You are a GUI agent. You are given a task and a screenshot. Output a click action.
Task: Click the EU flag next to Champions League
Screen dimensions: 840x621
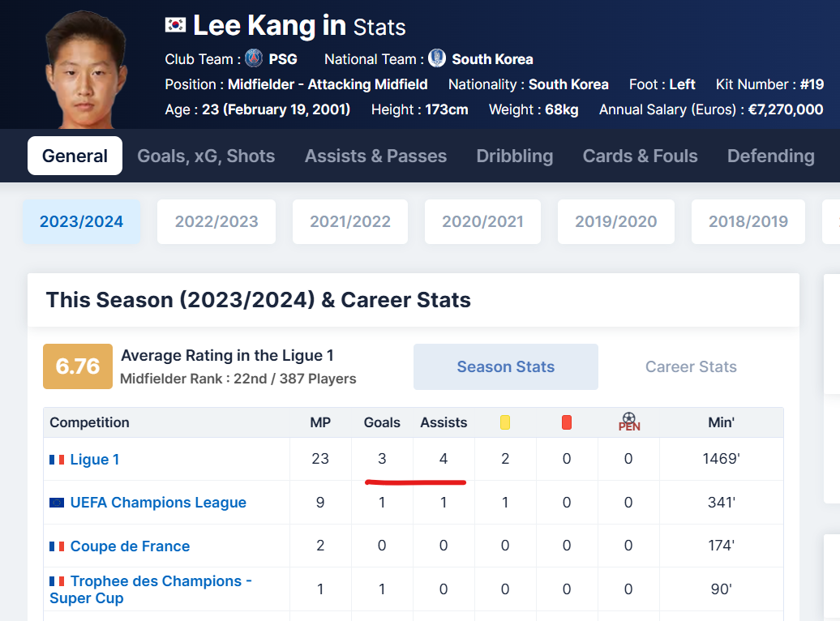57,503
